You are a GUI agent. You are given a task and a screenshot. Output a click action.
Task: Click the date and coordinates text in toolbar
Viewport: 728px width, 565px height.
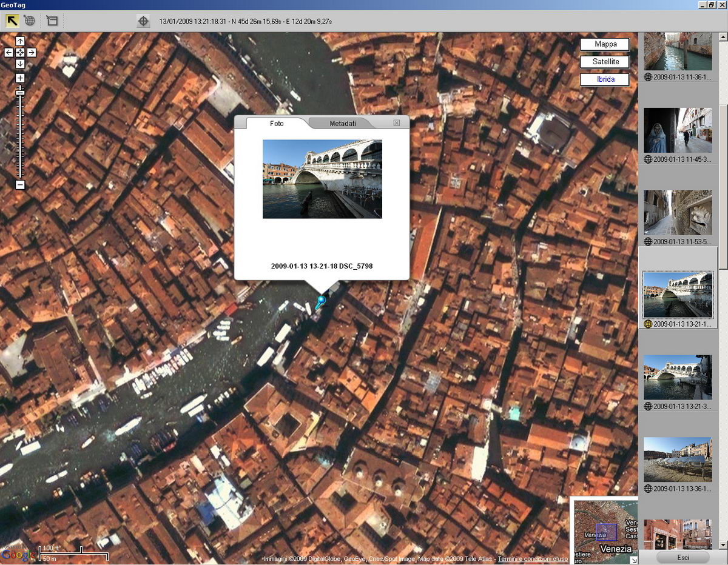point(246,21)
